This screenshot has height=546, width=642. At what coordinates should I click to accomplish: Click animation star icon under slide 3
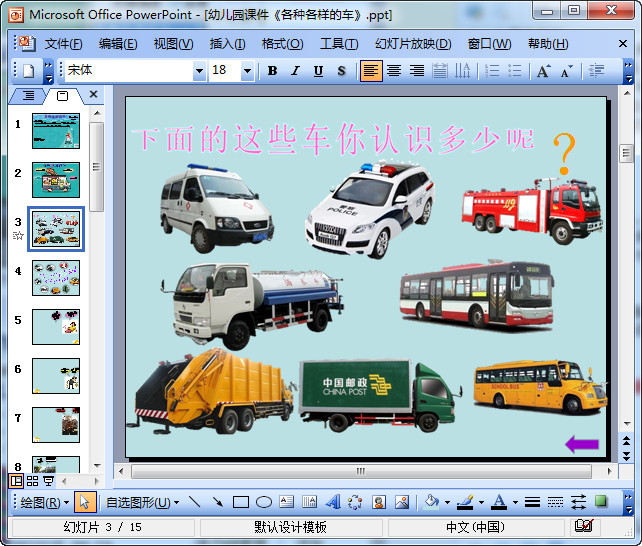tap(18, 236)
